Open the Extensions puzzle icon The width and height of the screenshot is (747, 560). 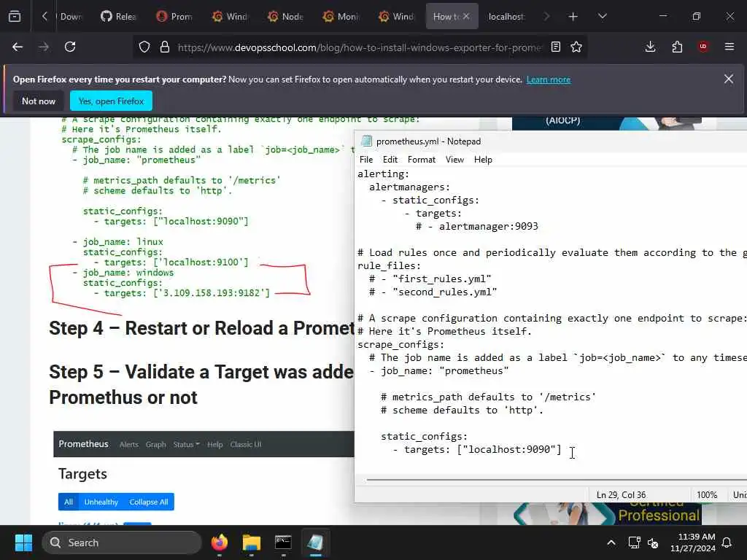pyautogui.click(x=677, y=47)
